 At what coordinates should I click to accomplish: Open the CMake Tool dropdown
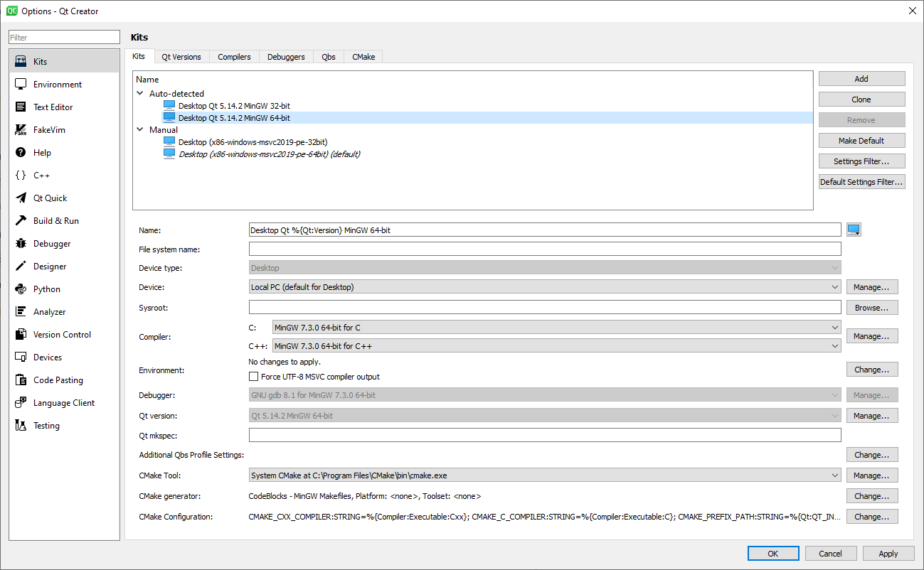[x=545, y=475]
